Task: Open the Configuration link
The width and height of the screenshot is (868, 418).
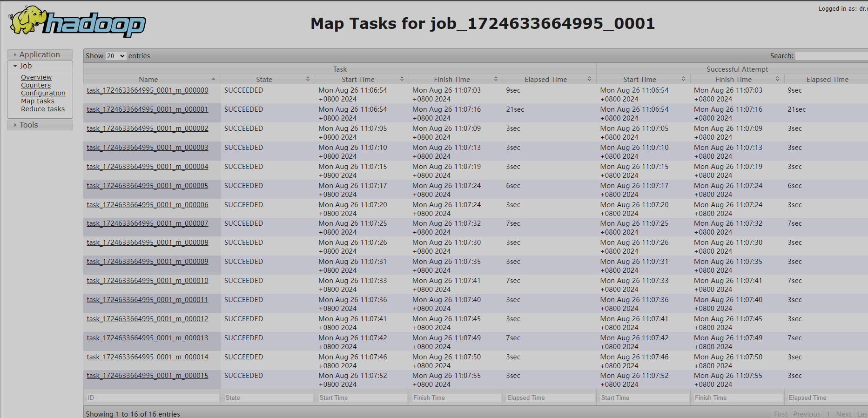Action: (x=43, y=93)
